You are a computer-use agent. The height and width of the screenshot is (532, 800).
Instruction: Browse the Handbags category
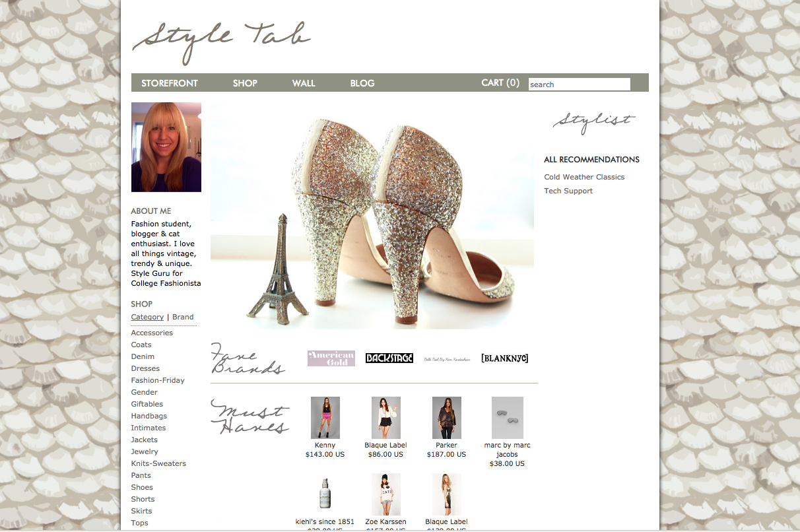(x=149, y=416)
